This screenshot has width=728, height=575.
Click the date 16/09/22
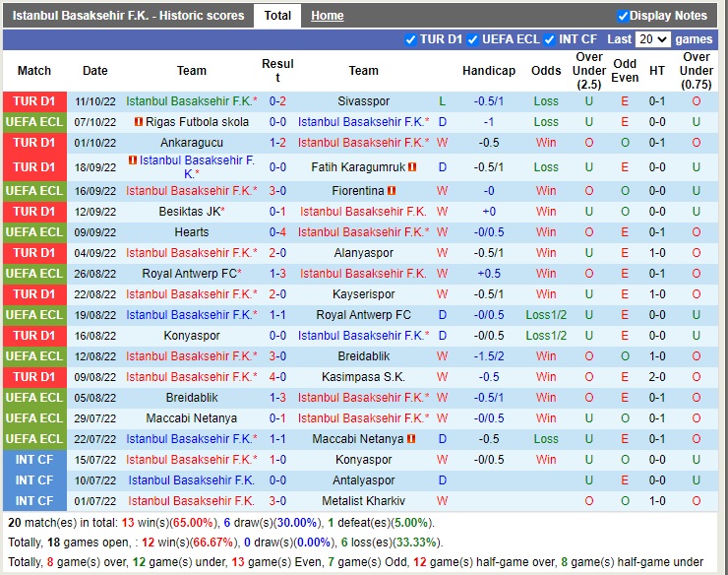[x=95, y=191]
